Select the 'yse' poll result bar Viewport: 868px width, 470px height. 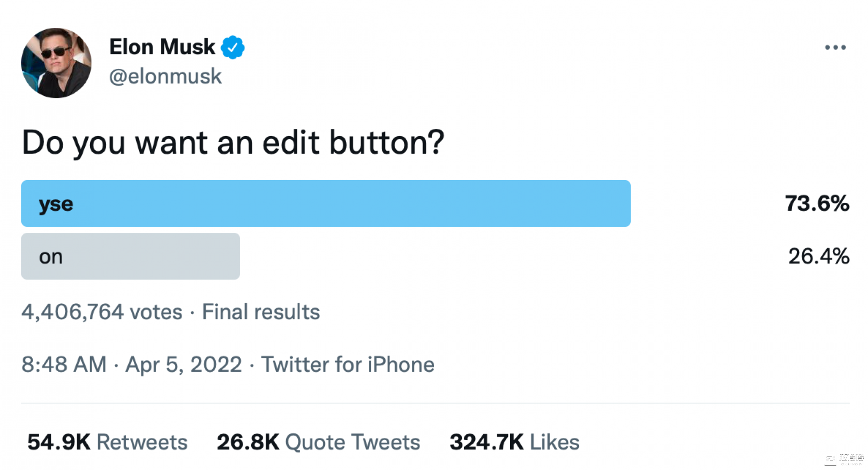coord(326,203)
